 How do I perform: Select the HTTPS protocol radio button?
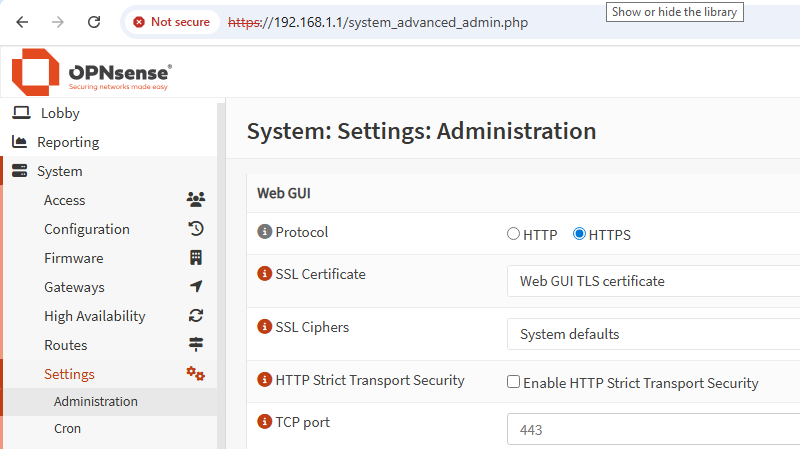pos(579,234)
